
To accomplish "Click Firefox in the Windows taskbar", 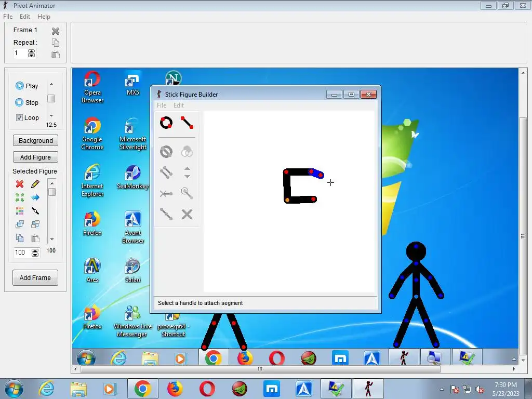I will (x=175, y=389).
